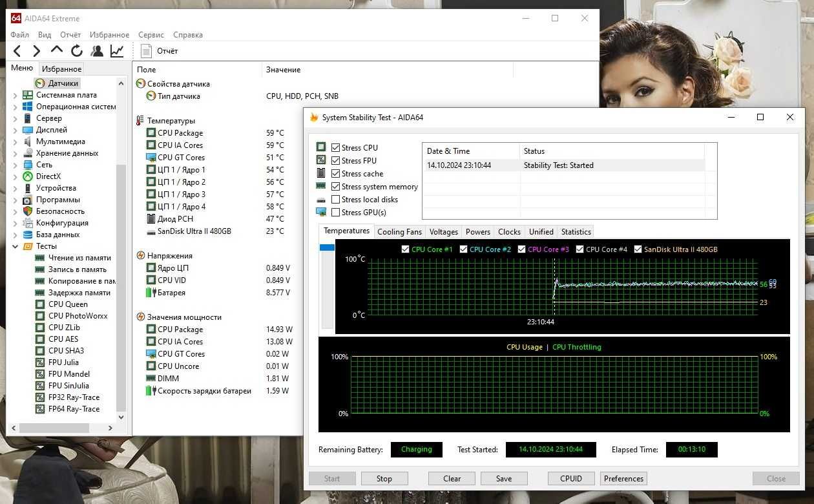Go back with the left arrow toolbar icon
The image size is (814, 504).
(x=17, y=51)
